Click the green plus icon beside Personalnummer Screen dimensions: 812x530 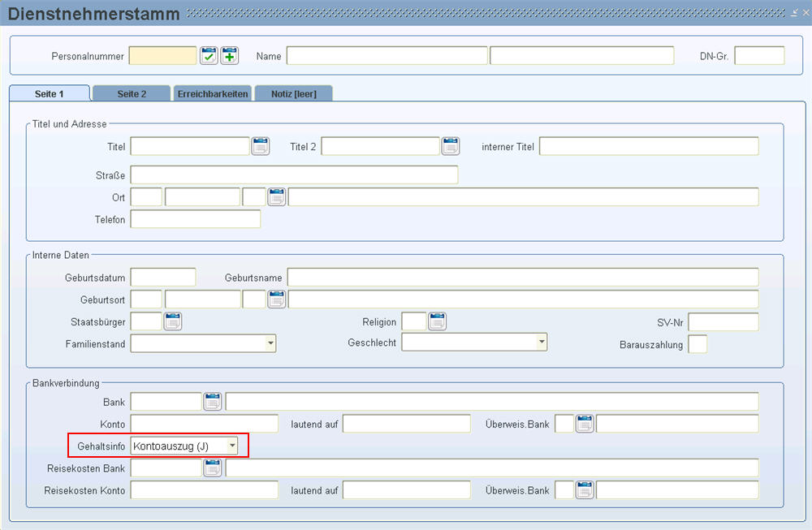230,55
